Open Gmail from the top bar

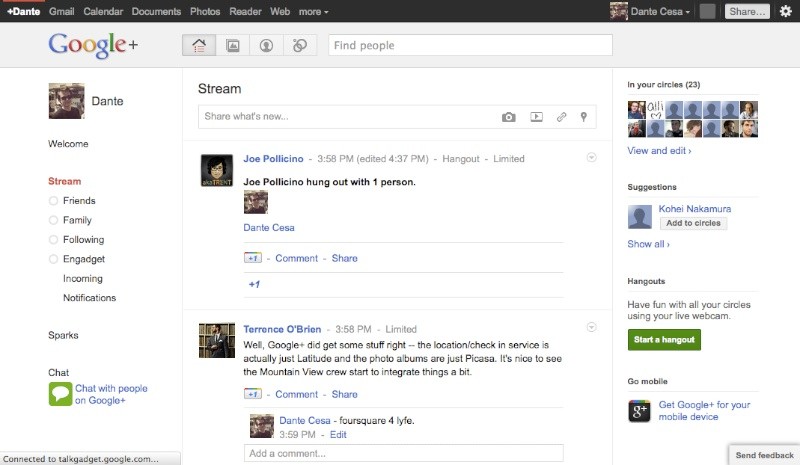click(x=62, y=11)
